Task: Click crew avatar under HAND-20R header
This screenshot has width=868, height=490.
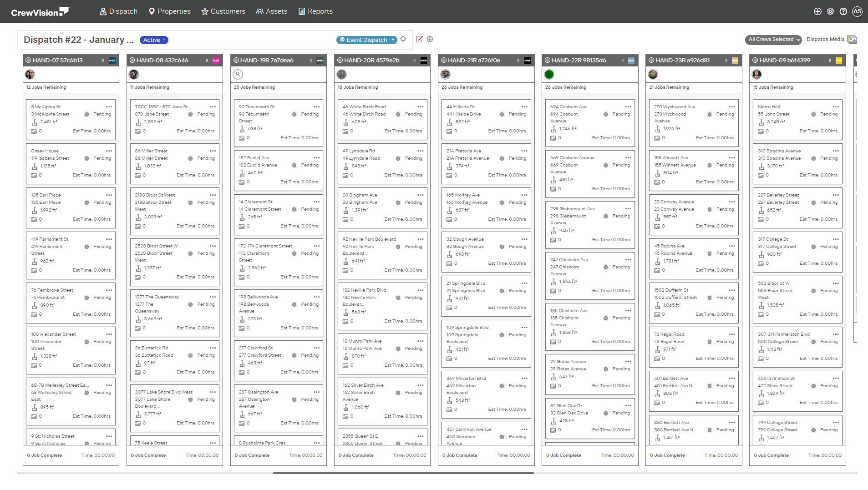Action: (341, 74)
